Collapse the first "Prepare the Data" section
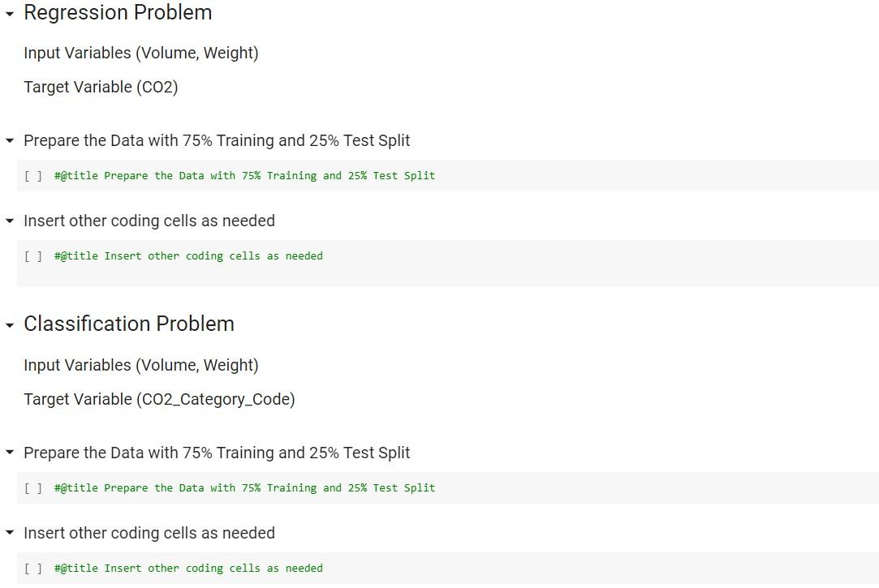This screenshot has width=879, height=588. 9,140
